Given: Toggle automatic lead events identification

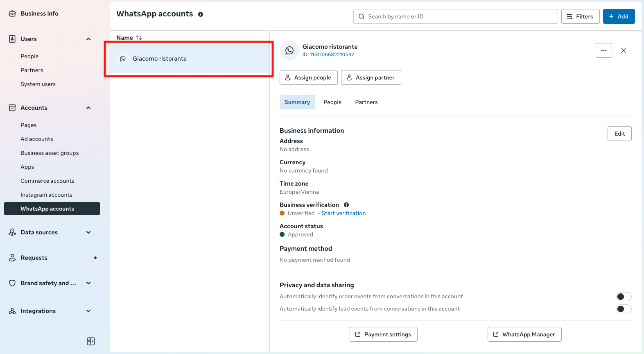Looking at the screenshot, I should [x=624, y=309].
